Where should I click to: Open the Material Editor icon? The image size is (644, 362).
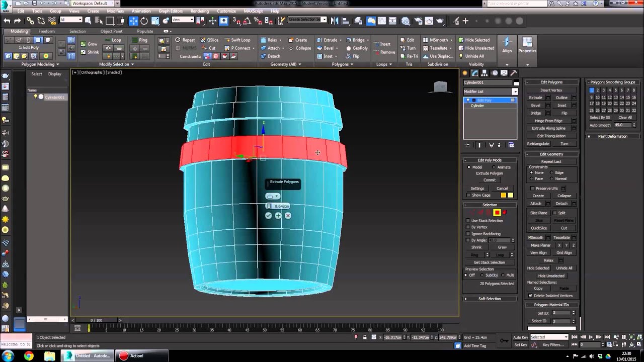pyautogui.click(x=405, y=21)
